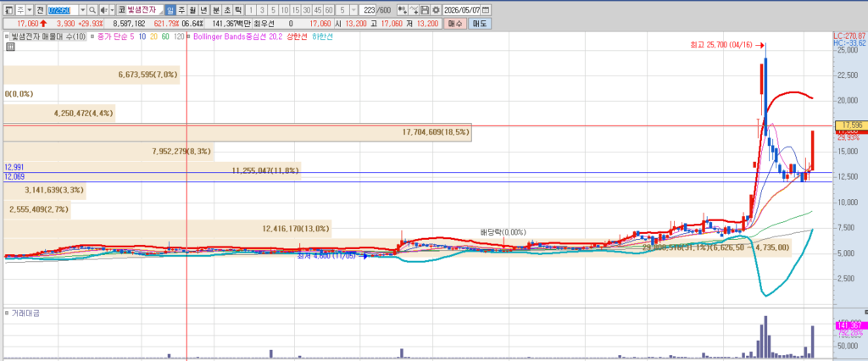This screenshot has width=868, height=361.
Task: Expand the stock code history dropdown
Action: click(83, 10)
